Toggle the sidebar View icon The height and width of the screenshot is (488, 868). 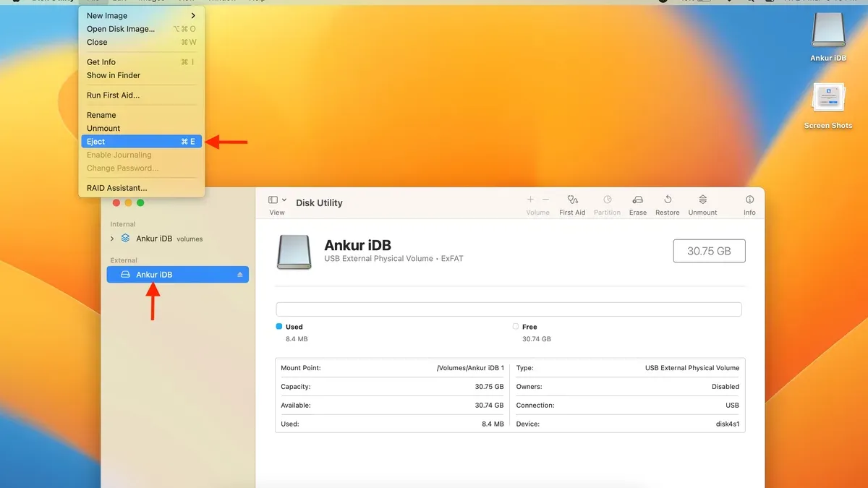click(273, 200)
